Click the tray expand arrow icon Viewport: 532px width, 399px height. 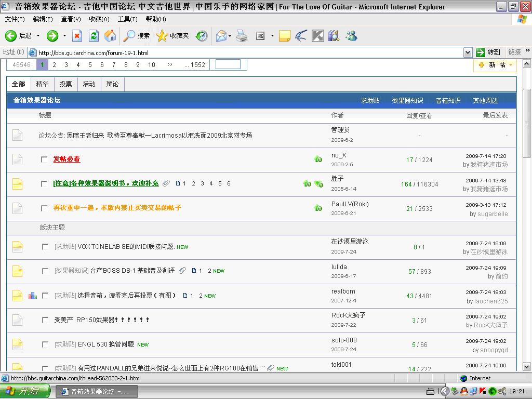coord(445,391)
